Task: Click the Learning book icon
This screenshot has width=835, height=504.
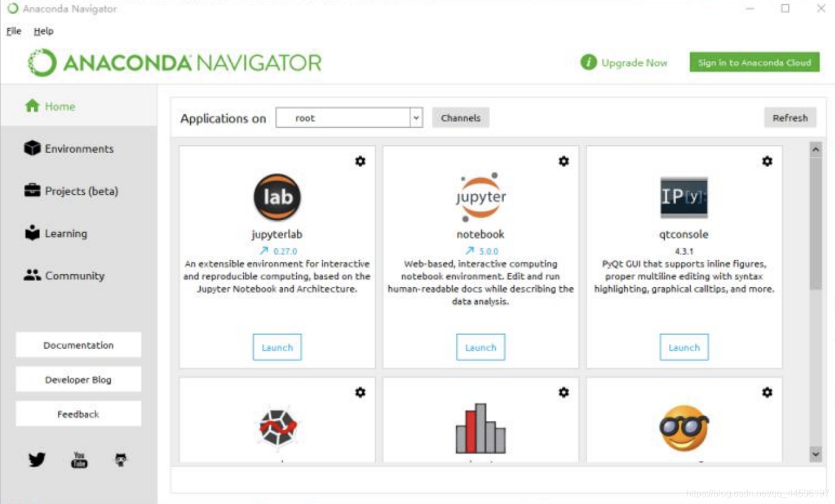Action: pyautogui.click(x=32, y=233)
